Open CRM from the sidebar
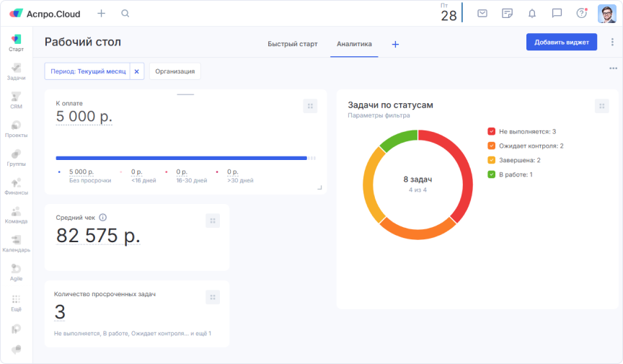 point(16,100)
